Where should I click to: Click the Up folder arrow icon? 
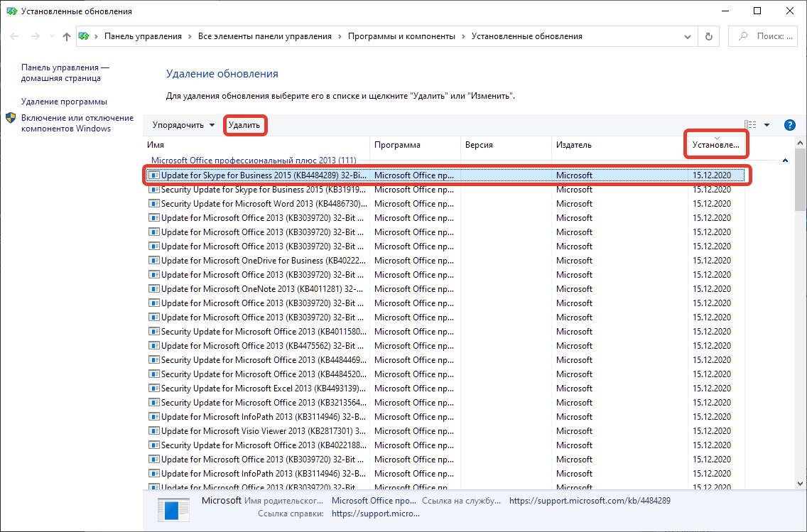point(66,36)
